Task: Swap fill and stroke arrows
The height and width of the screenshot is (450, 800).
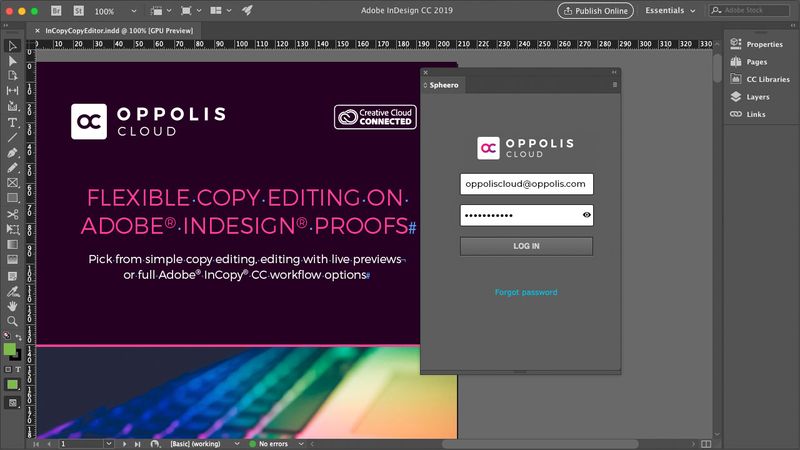Action: (18, 337)
